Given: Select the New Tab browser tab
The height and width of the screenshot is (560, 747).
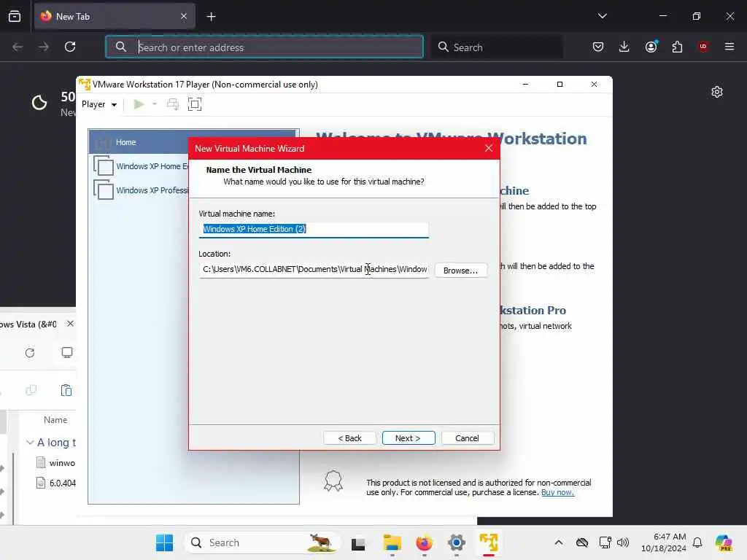Looking at the screenshot, I should (x=115, y=16).
